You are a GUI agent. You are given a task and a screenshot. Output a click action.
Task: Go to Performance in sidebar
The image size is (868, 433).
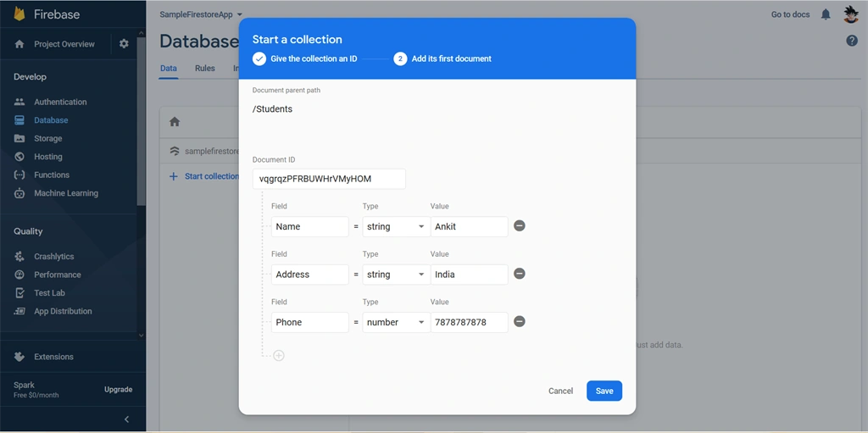[58, 275]
